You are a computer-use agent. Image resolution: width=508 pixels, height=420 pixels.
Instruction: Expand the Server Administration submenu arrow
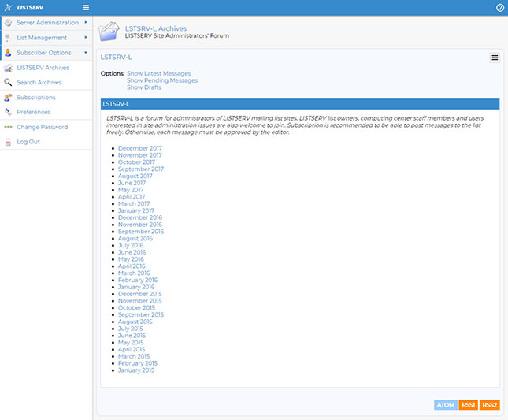(x=86, y=22)
